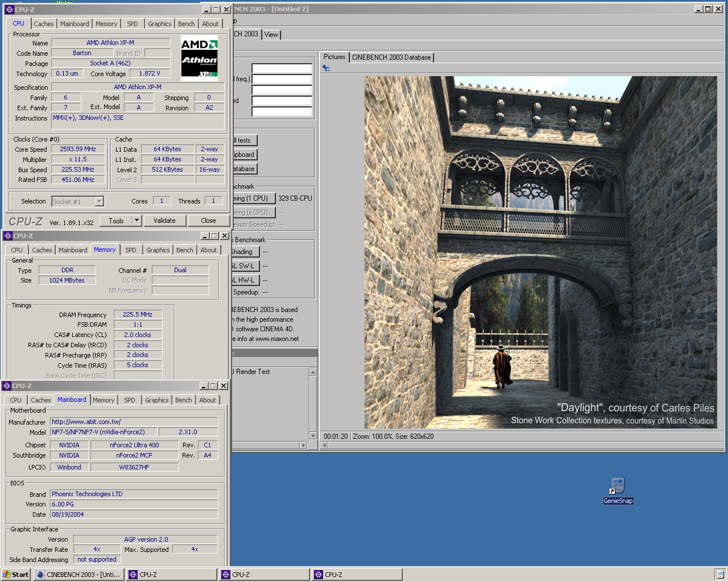Open CPU tab in the CPU-Z Mainboard window
The width and height of the screenshot is (728, 582).
click(16, 400)
